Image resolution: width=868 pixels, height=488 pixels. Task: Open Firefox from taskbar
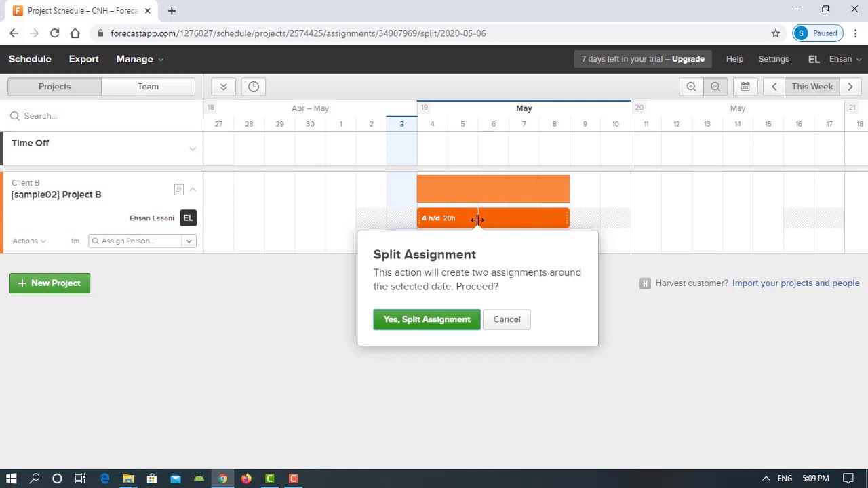click(246, 479)
